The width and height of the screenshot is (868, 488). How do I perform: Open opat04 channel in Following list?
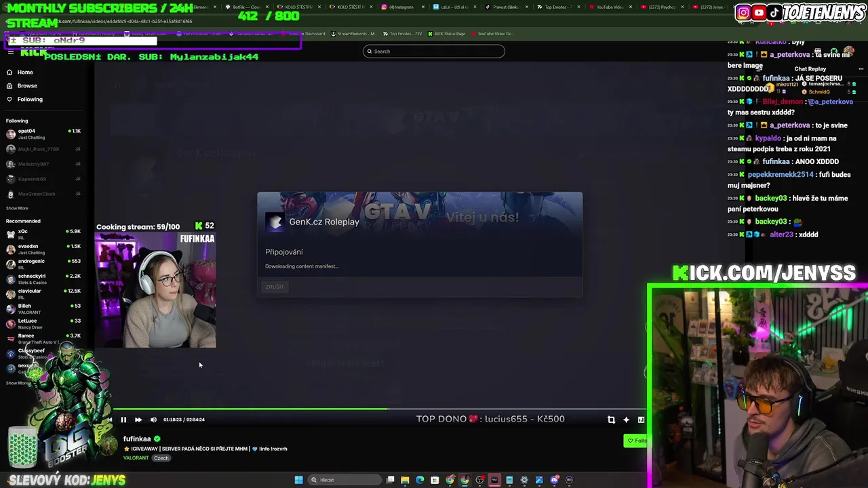click(x=43, y=134)
